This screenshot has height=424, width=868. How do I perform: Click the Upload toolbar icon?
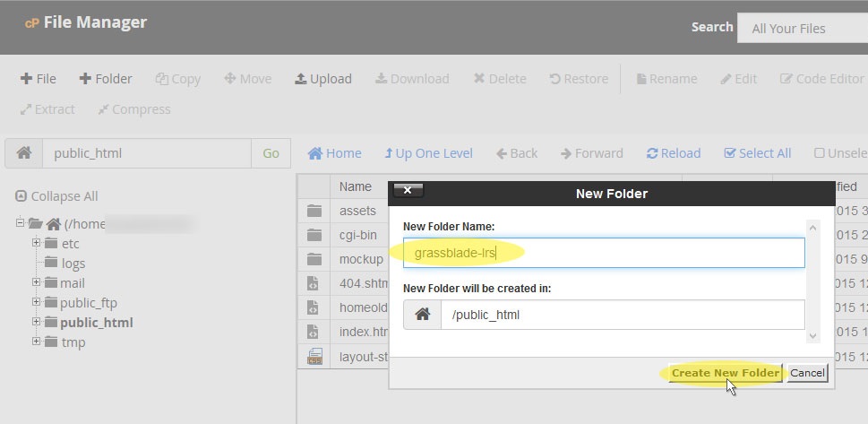tap(301, 79)
